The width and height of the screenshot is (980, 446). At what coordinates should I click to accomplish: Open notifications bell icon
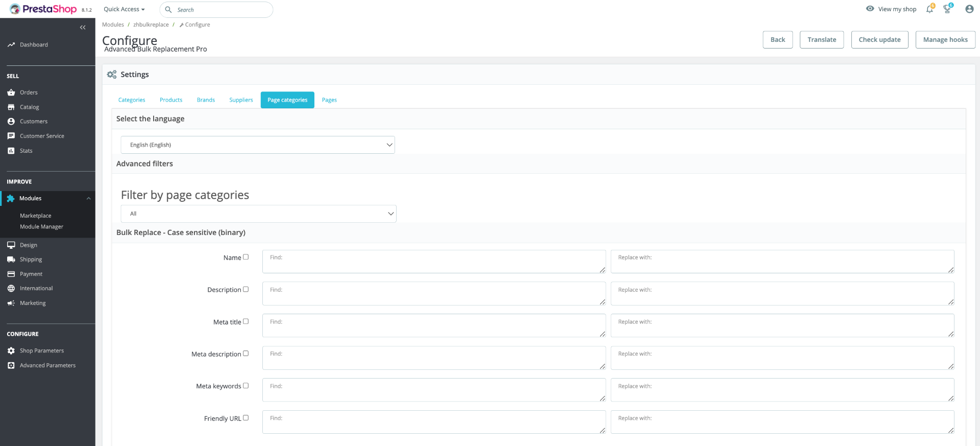pyautogui.click(x=929, y=9)
